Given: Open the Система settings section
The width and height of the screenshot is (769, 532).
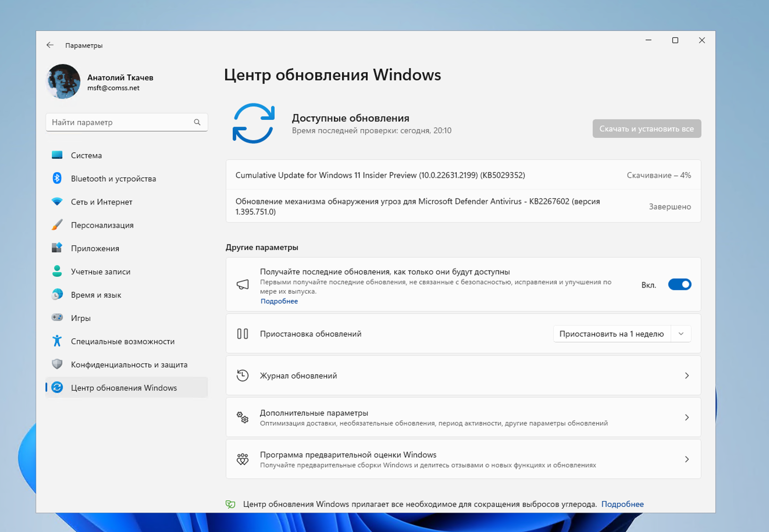Looking at the screenshot, I should coord(127,155).
